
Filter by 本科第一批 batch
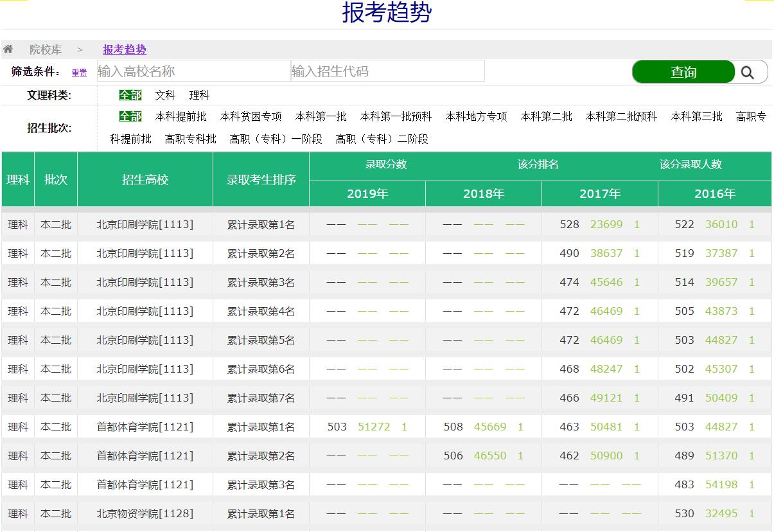[321, 116]
